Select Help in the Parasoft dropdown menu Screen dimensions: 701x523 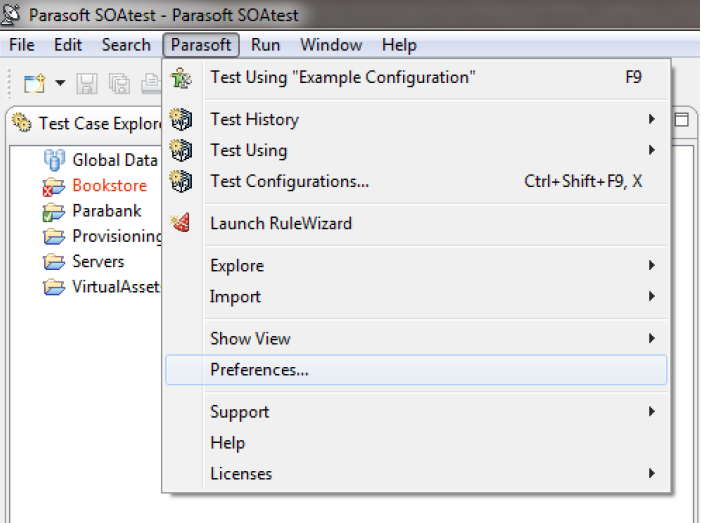[x=416, y=443]
